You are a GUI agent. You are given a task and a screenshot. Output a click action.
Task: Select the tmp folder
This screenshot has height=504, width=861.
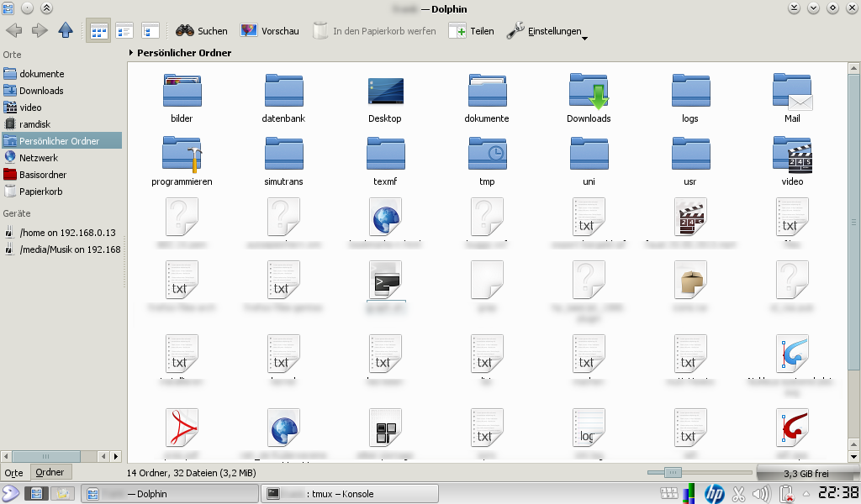coord(487,160)
